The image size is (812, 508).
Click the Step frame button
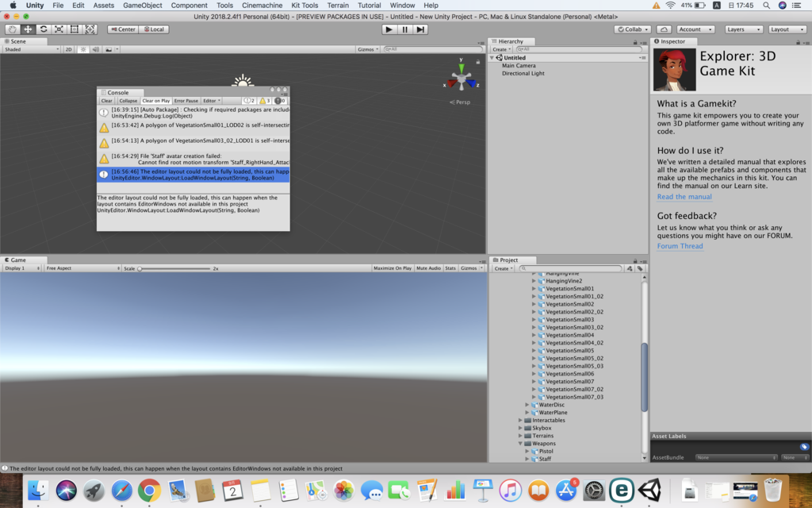[420, 29]
